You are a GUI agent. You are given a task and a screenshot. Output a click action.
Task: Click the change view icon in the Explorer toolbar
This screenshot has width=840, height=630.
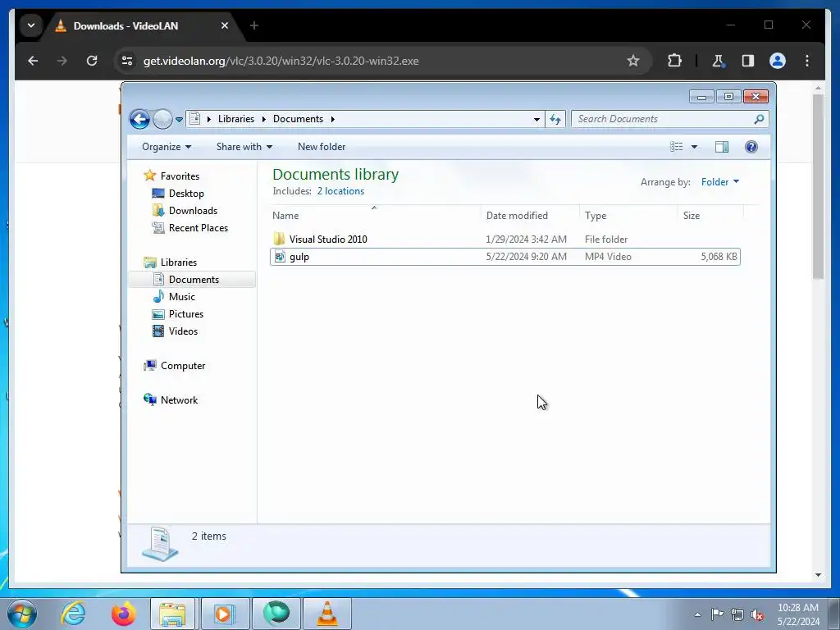[677, 147]
